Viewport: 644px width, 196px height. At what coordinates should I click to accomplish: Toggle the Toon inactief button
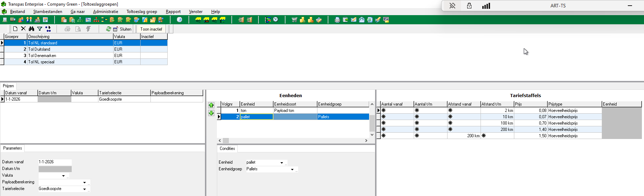pos(151,29)
